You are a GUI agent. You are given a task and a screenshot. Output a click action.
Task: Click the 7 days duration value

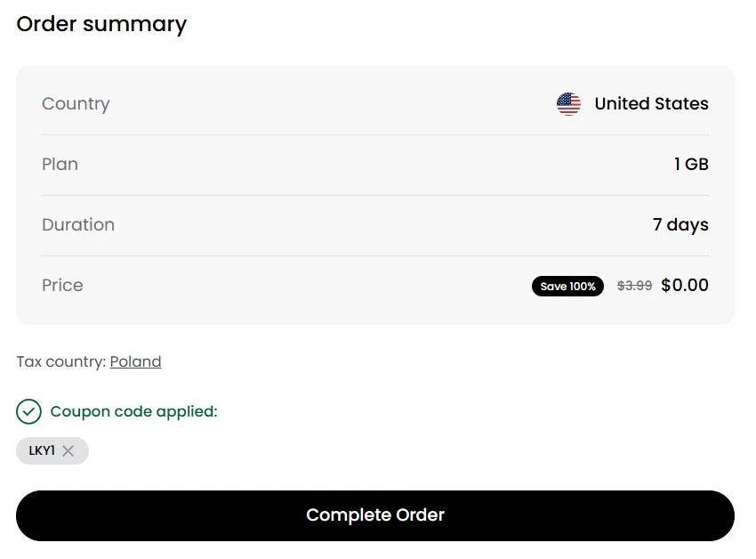tap(680, 225)
